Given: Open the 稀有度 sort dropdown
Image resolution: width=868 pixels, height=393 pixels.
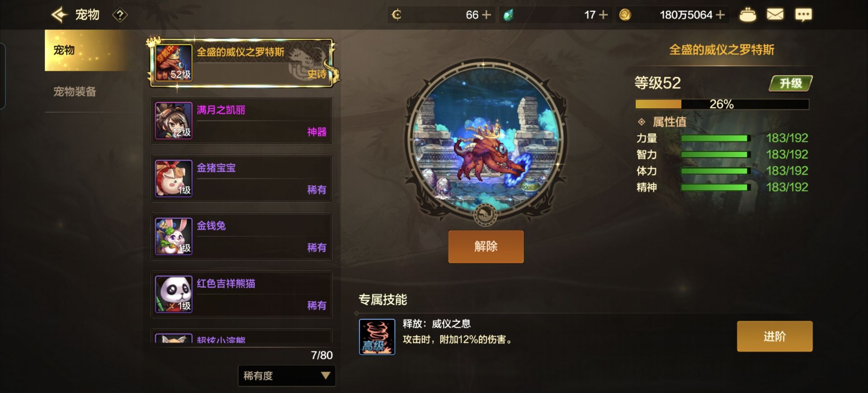Looking at the screenshot, I should tap(287, 376).
